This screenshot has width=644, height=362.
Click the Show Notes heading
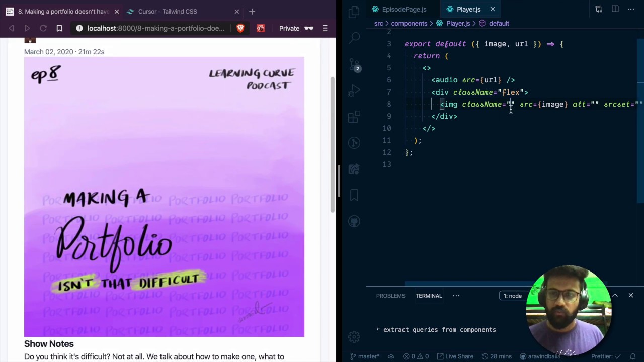click(49, 344)
